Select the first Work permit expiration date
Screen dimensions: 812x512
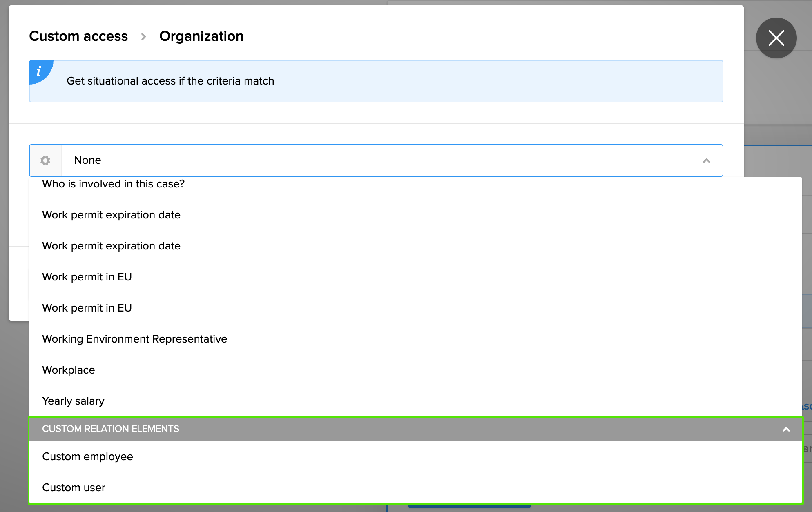coord(111,215)
